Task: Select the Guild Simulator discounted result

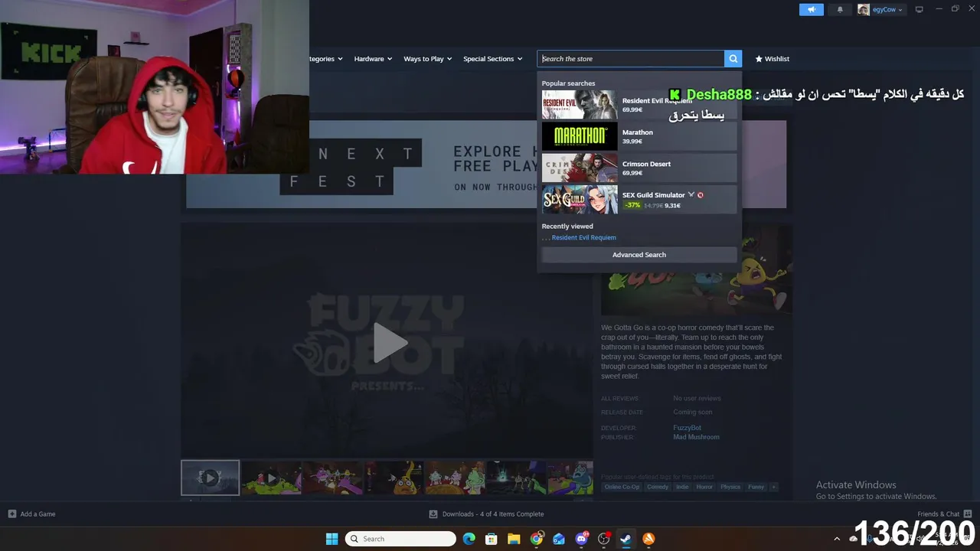Action: (639, 200)
